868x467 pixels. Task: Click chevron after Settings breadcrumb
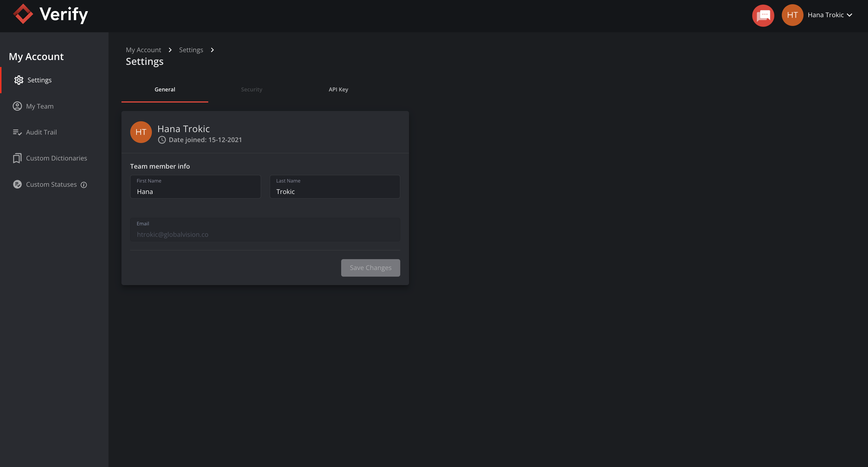click(212, 50)
